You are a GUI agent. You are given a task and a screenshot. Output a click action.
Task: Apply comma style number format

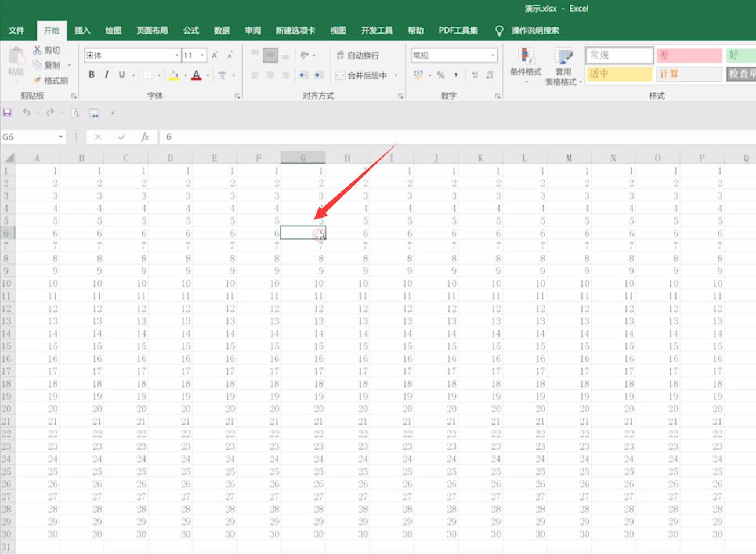[456, 75]
